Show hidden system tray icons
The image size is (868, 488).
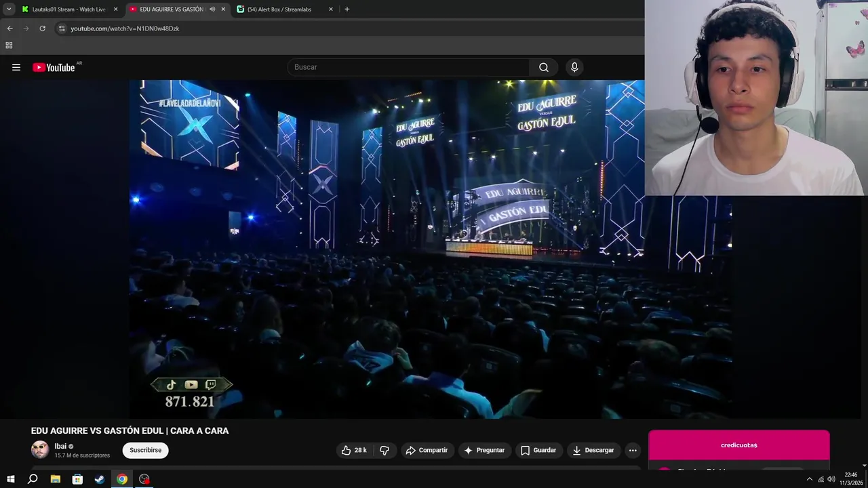809,479
